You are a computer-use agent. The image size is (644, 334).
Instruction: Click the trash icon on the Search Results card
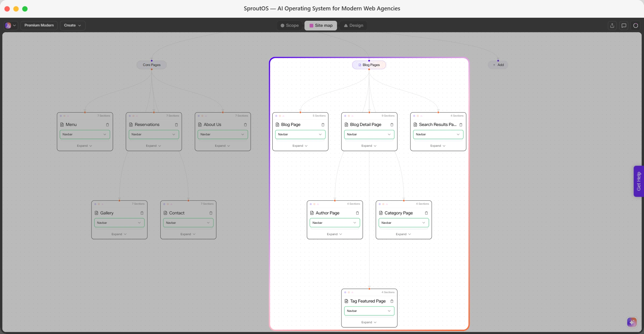click(461, 125)
